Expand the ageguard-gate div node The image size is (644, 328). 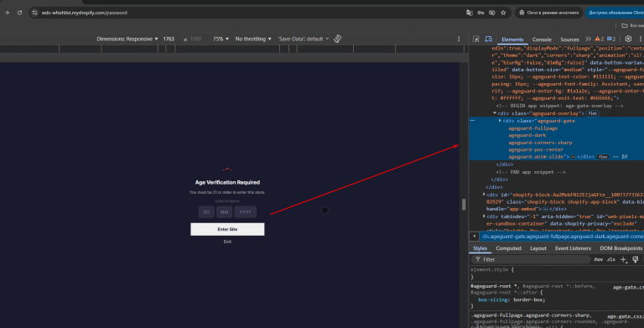pos(500,121)
